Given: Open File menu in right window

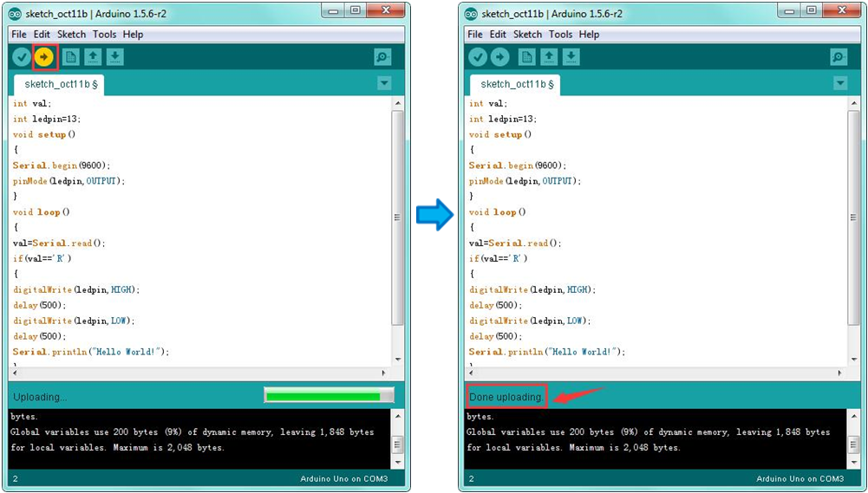Looking at the screenshot, I should [x=475, y=35].
